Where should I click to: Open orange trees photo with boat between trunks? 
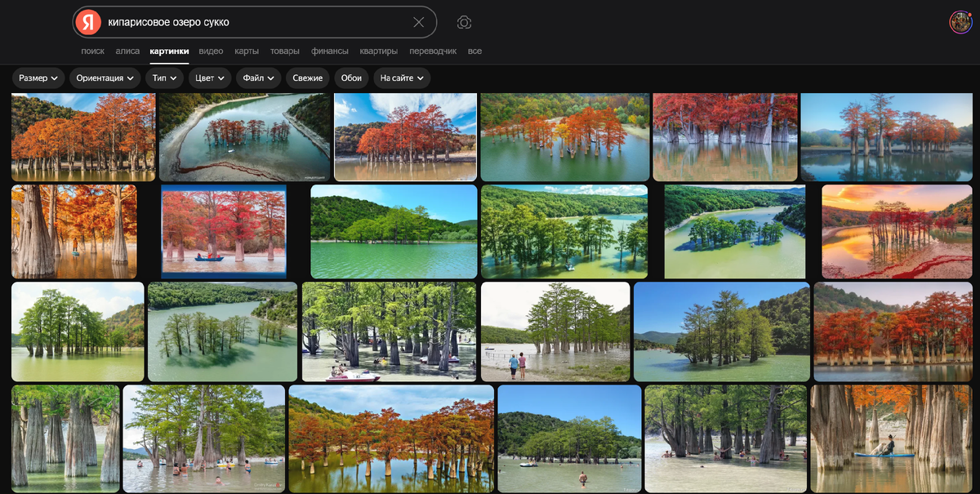(x=74, y=232)
